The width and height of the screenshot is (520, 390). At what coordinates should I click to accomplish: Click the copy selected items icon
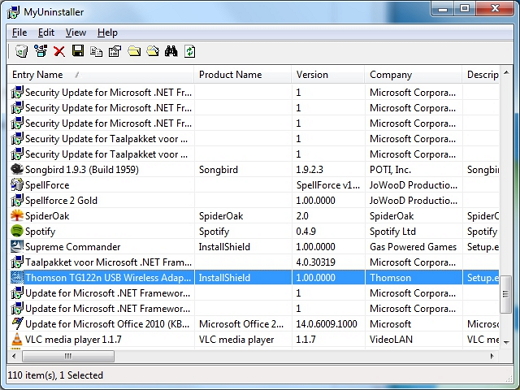point(96,52)
